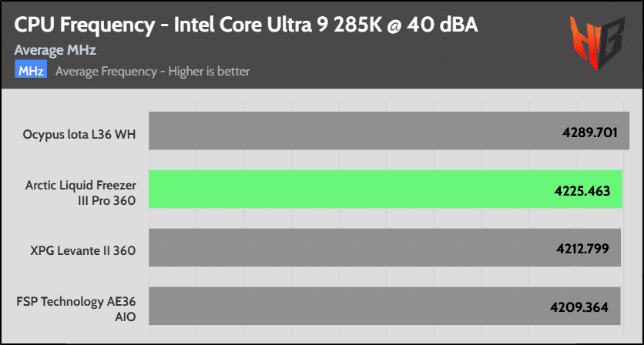Click the Arctic Liquid Freezer III Pro 360 label
This screenshot has width=644, height=345.
(80, 193)
